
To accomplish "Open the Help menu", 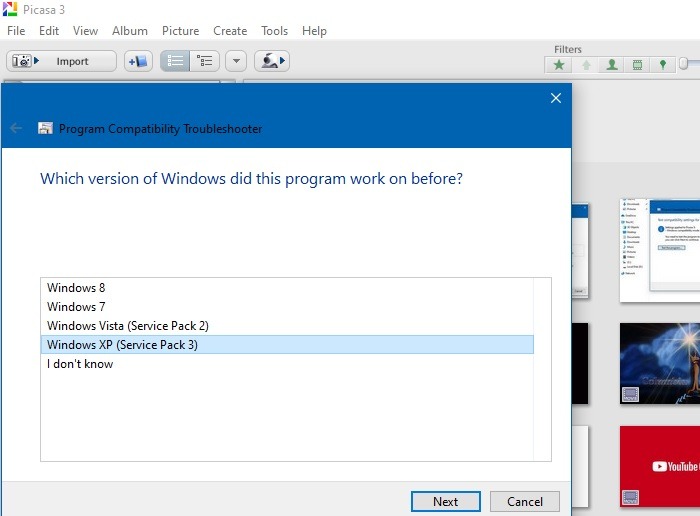I will coord(314,31).
